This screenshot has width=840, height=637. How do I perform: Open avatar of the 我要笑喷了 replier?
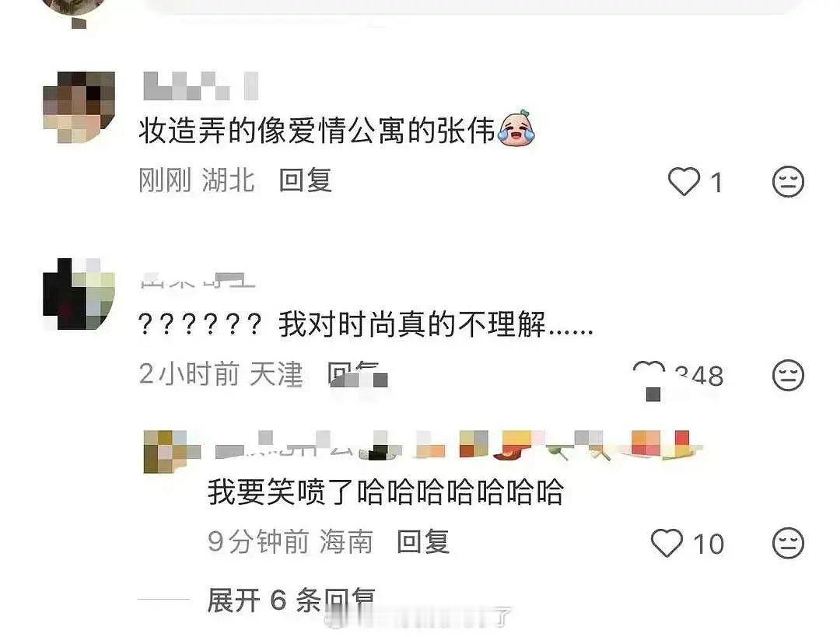point(171,452)
